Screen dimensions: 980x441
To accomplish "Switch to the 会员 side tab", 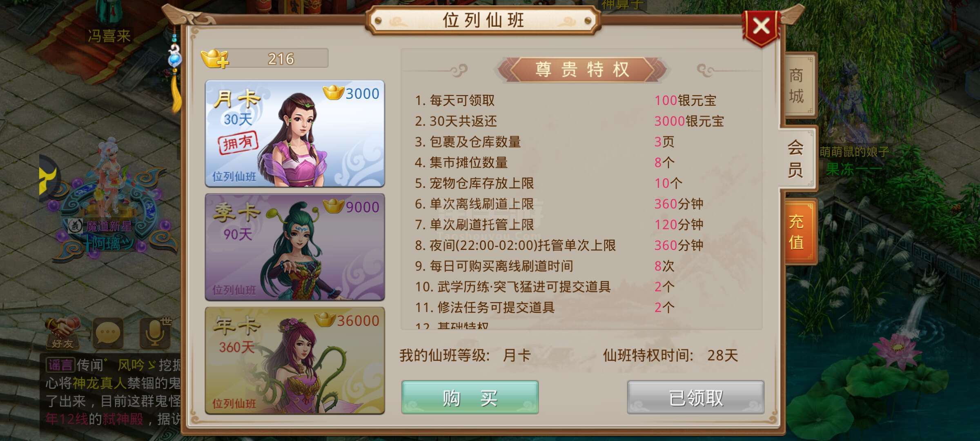I will coord(796,158).
